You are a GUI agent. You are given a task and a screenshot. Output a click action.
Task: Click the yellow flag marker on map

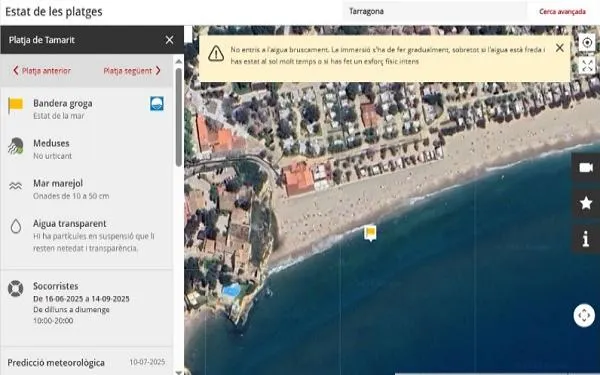pos(370,233)
